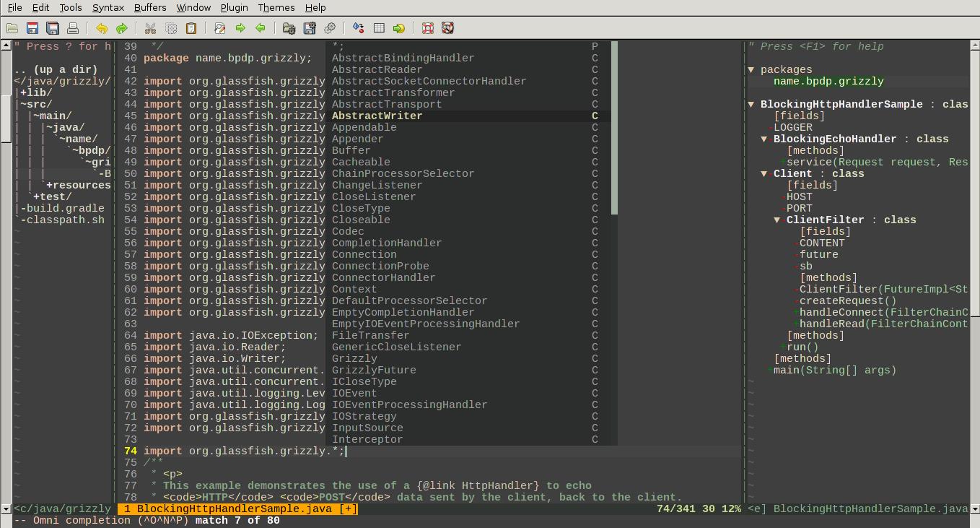Open the Buffers menu
The height and width of the screenshot is (528, 980).
point(150,7)
